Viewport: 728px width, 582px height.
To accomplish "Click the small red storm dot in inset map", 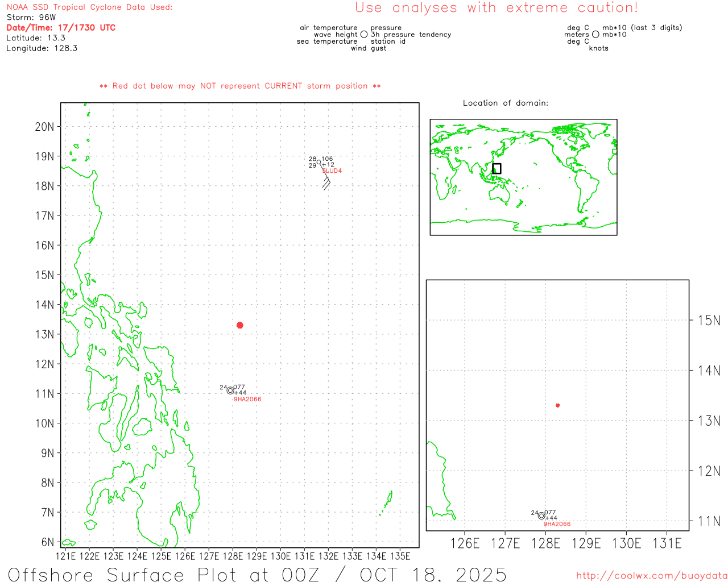I will [x=557, y=405].
